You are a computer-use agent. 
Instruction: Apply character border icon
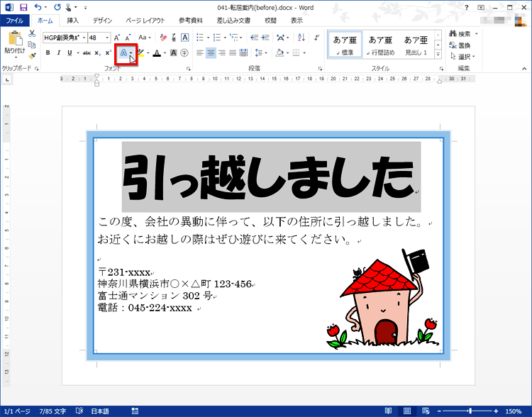184,38
